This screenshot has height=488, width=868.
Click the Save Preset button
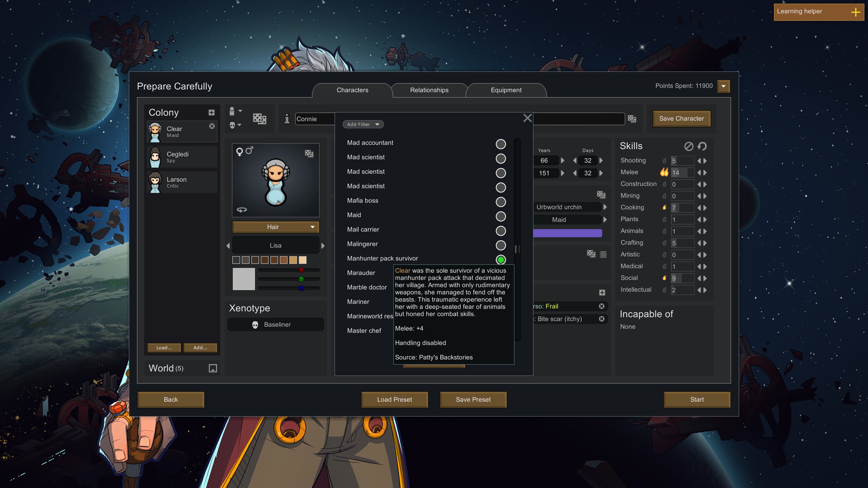pos(473,399)
